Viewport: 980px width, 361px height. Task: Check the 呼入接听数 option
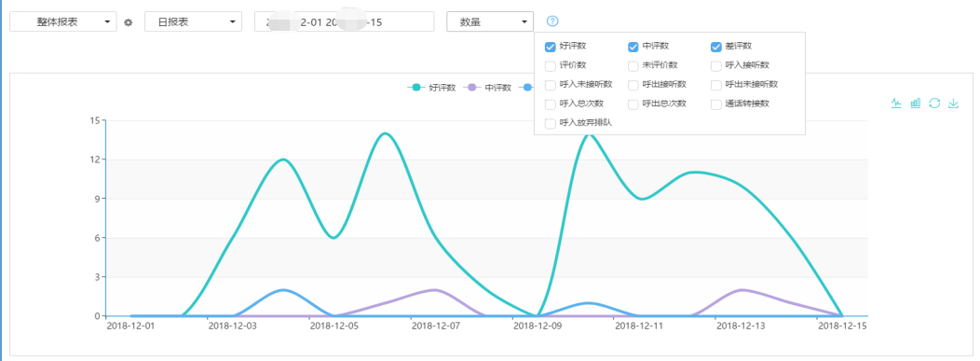pos(716,65)
